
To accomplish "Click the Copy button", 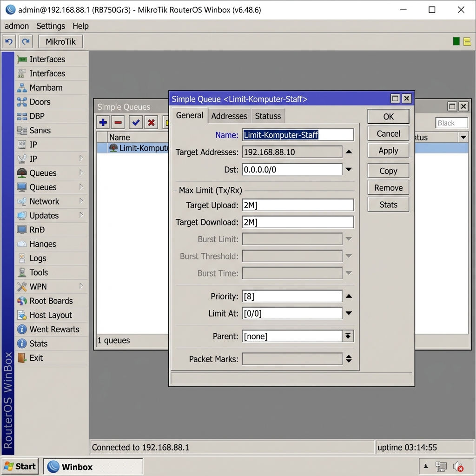I will pos(388,171).
